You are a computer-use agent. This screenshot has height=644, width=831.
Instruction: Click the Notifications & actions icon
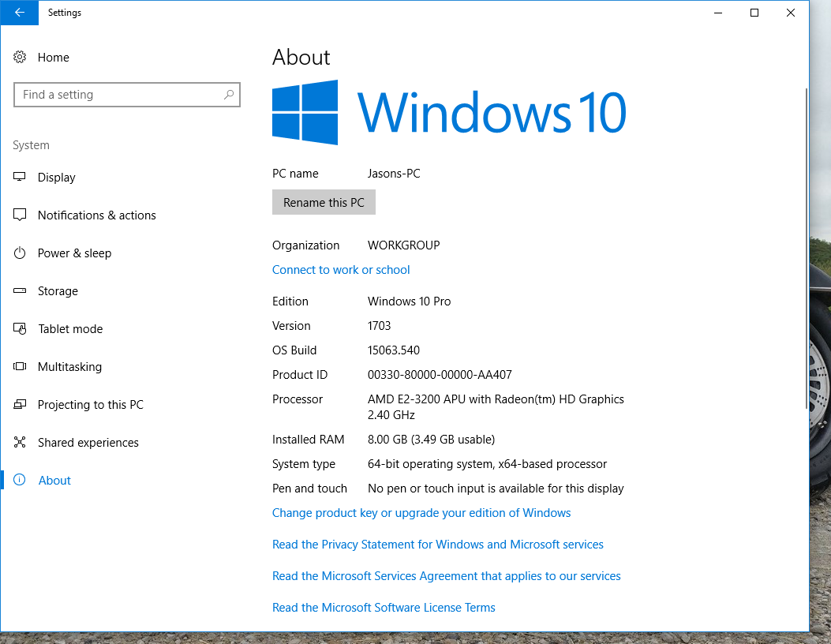[x=21, y=215]
